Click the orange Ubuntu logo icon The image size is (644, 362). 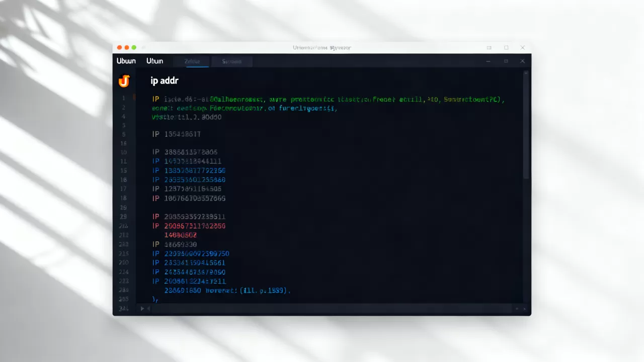tap(124, 80)
